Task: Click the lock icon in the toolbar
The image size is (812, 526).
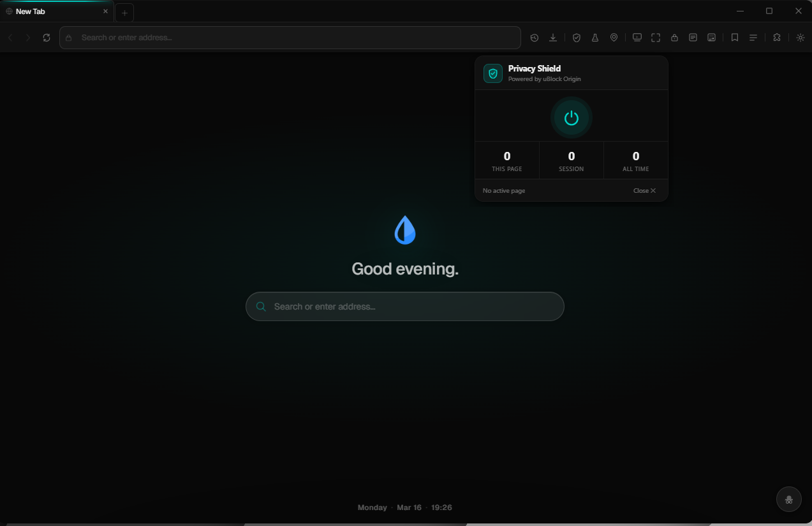Action: tap(674, 37)
